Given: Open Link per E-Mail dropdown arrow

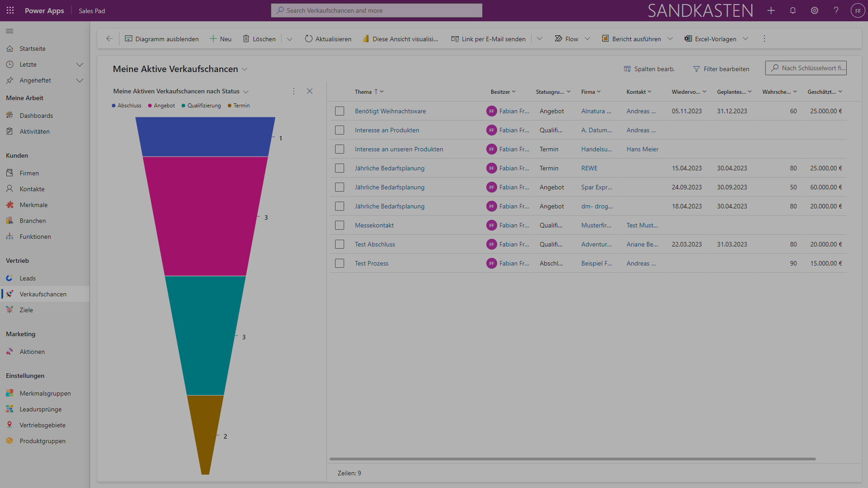Looking at the screenshot, I should click(x=539, y=39).
